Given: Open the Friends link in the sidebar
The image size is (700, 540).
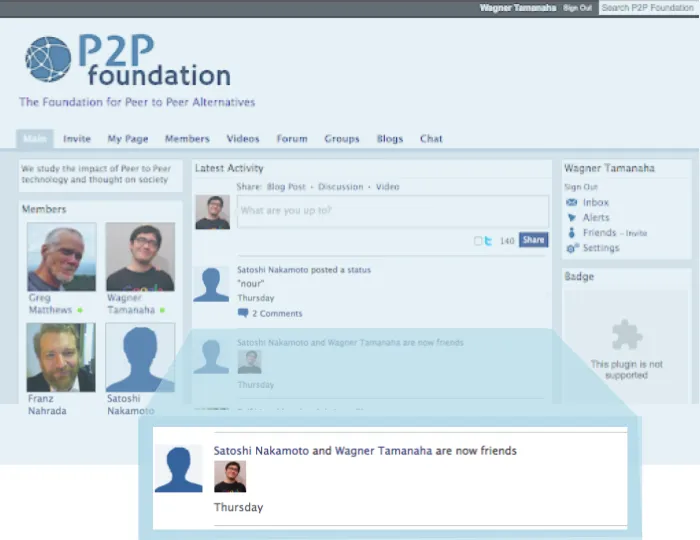Looking at the screenshot, I should [600, 233].
